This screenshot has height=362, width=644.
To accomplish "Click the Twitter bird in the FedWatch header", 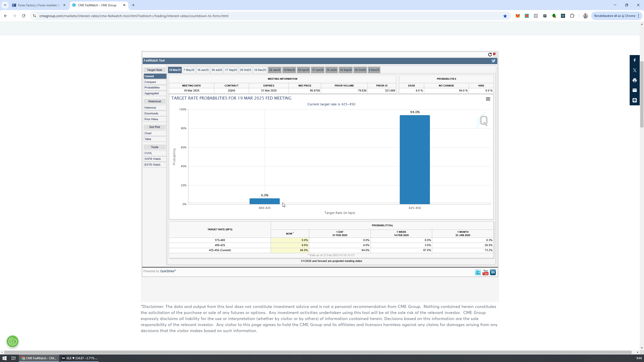I will [493, 61].
